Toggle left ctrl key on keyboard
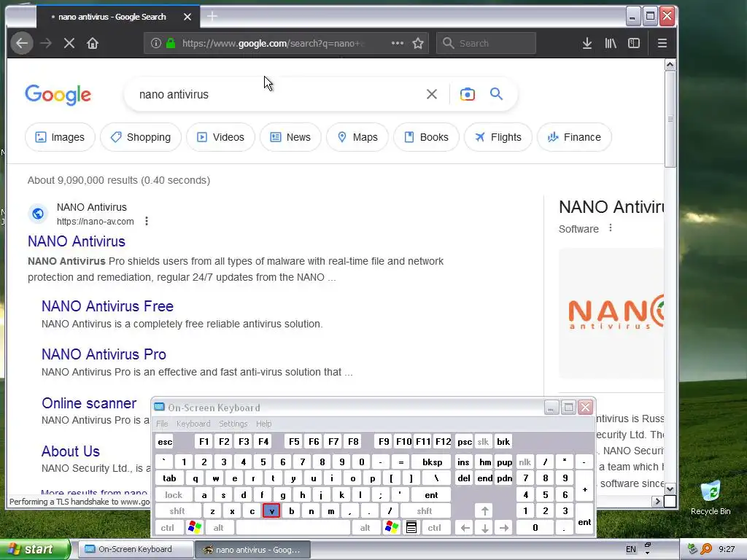The width and height of the screenshot is (747, 560). point(168,528)
